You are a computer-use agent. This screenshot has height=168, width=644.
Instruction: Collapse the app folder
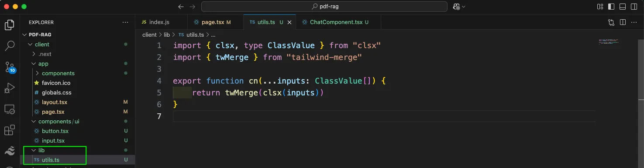pos(78,63)
